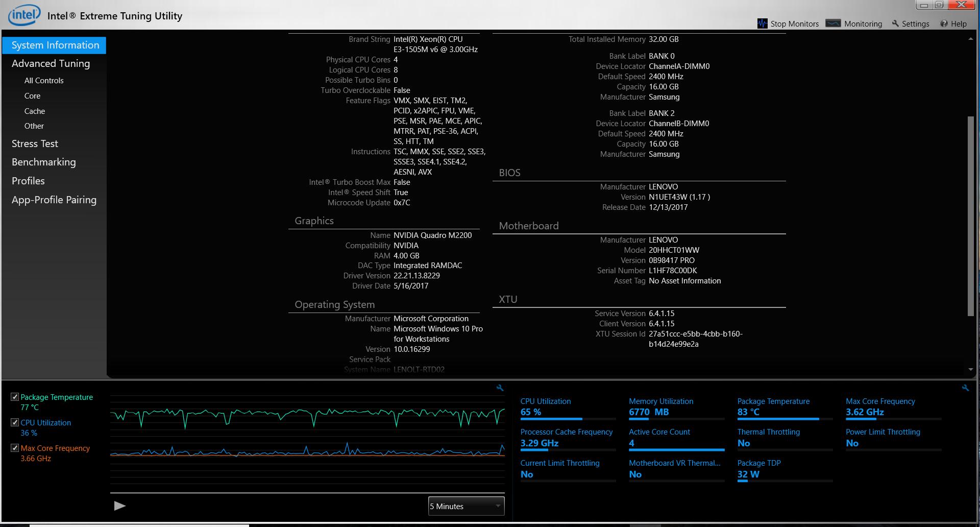Click serial number L1HF78C00DK value
Viewport: 980px width, 527px height.
pyautogui.click(x=672, y=271)
